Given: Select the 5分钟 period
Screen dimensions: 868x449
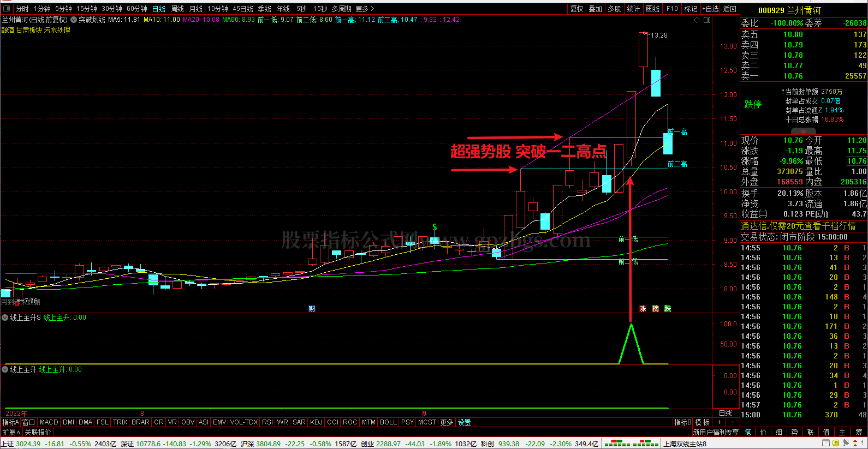Looking at the screenshot, I should coord(63,9).
